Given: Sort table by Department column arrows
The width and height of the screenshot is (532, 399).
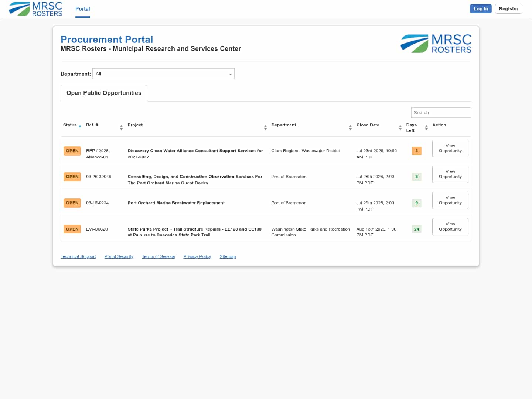Looking at the screenshot, I should click(350, 127).
